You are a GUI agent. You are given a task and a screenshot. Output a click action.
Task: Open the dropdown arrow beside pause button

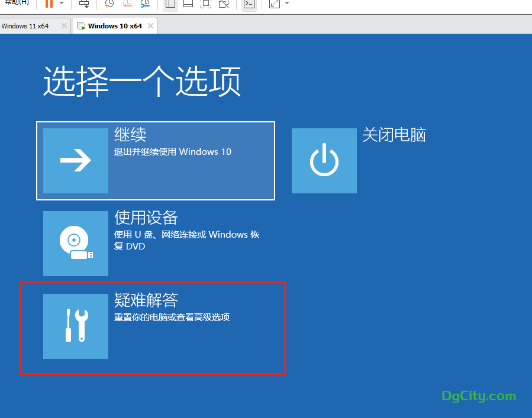(62, 4)
